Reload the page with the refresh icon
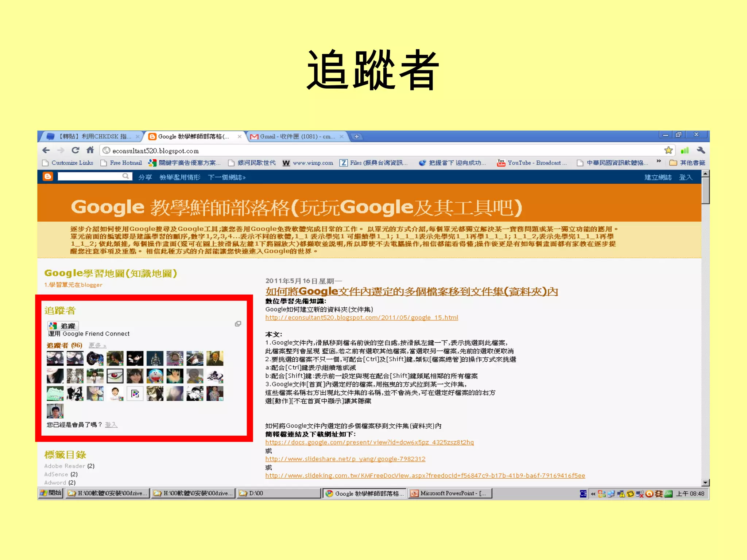Viewport: 747px width, 560px height. (x=76, y=150)
